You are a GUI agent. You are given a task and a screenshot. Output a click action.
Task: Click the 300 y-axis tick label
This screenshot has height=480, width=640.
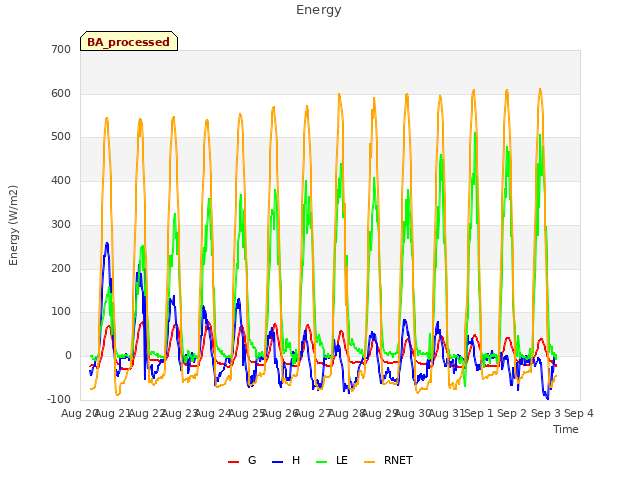(x=61, y=224)
